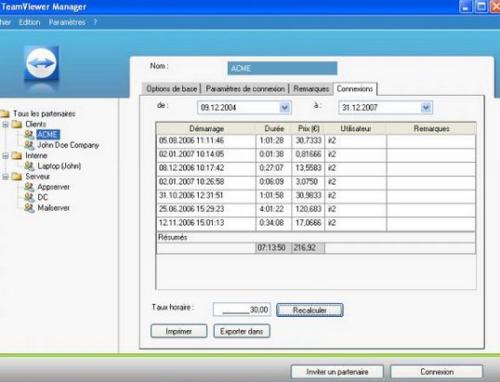This screenshot has height=382, width=500.
Task: Switch to Remarques tab
Action: tap(311, 89)
